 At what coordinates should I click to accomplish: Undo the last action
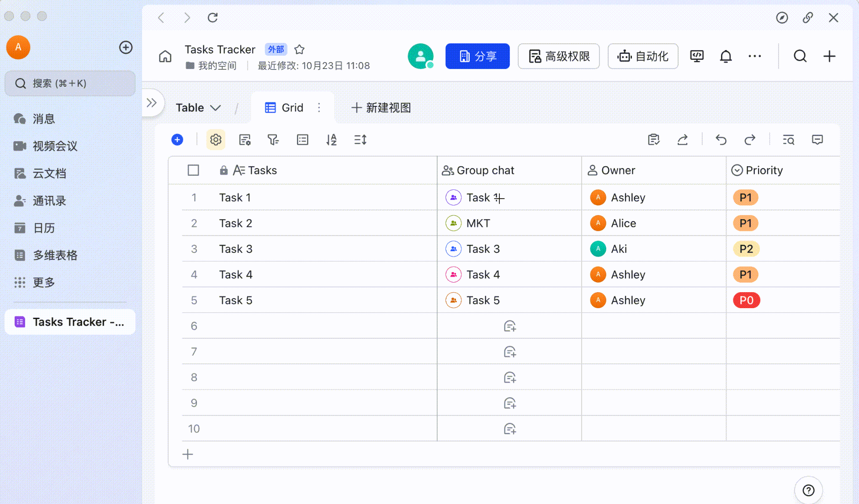(721, 140)
